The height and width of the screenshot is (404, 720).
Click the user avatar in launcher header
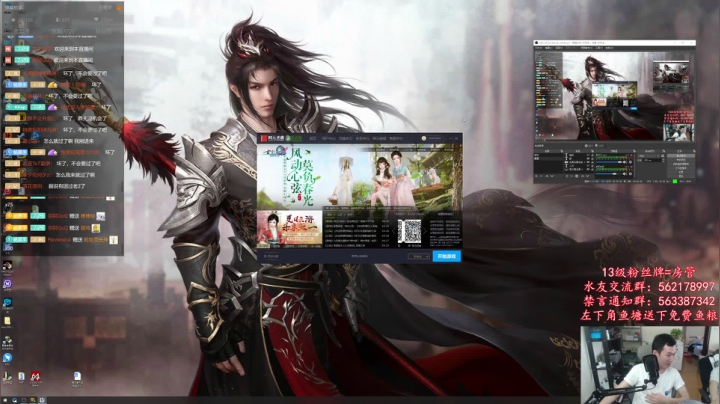pyautogui.click(x=424, y=138)
